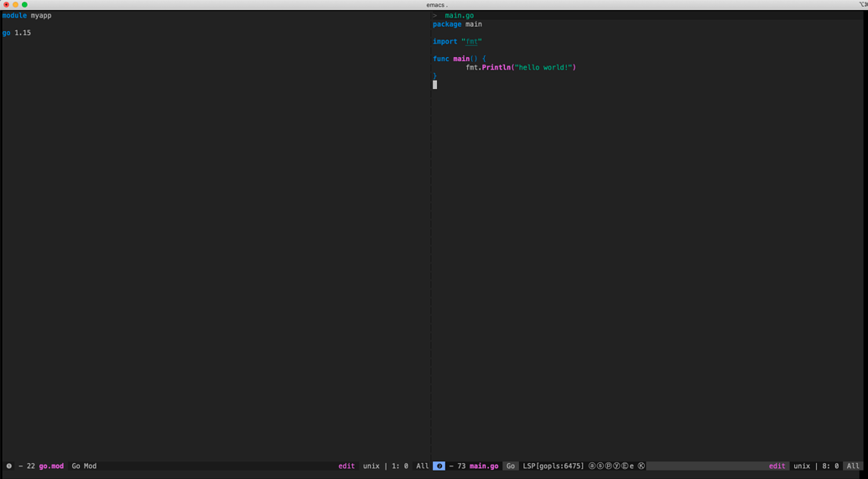Click the 'emacs .' window title
868x479 pixels.
click(437, 5)
